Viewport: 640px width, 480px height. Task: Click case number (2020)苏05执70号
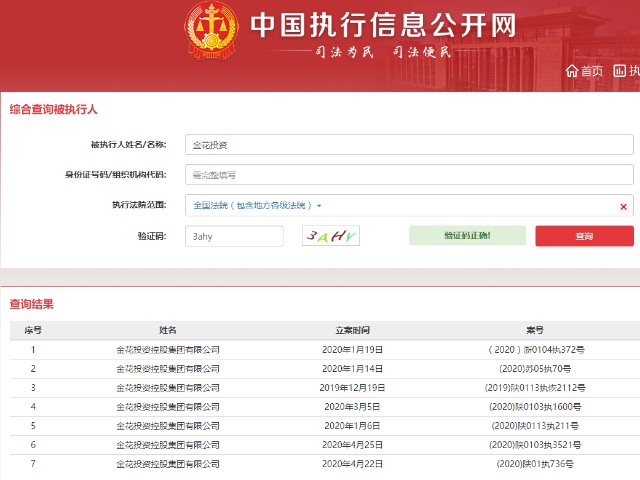pyautogui.click(x=535, y=369)
